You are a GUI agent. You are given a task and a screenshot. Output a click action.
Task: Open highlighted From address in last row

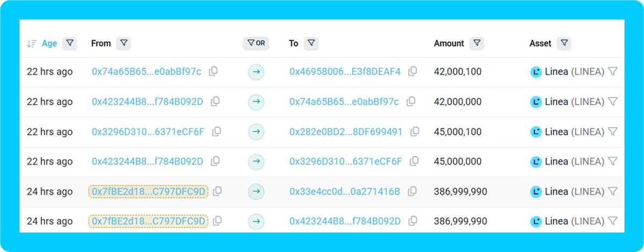click(x=148, y=221)
